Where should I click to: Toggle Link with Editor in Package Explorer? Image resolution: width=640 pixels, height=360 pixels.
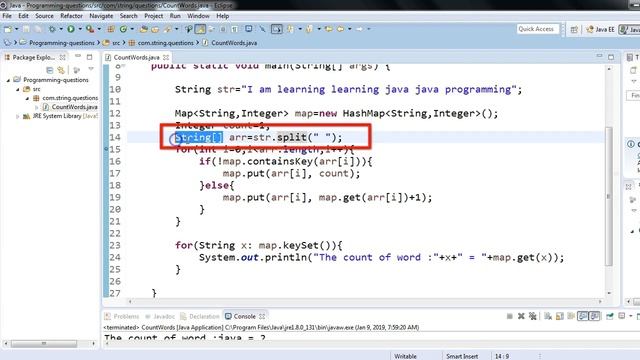click(x=61, y=70)
